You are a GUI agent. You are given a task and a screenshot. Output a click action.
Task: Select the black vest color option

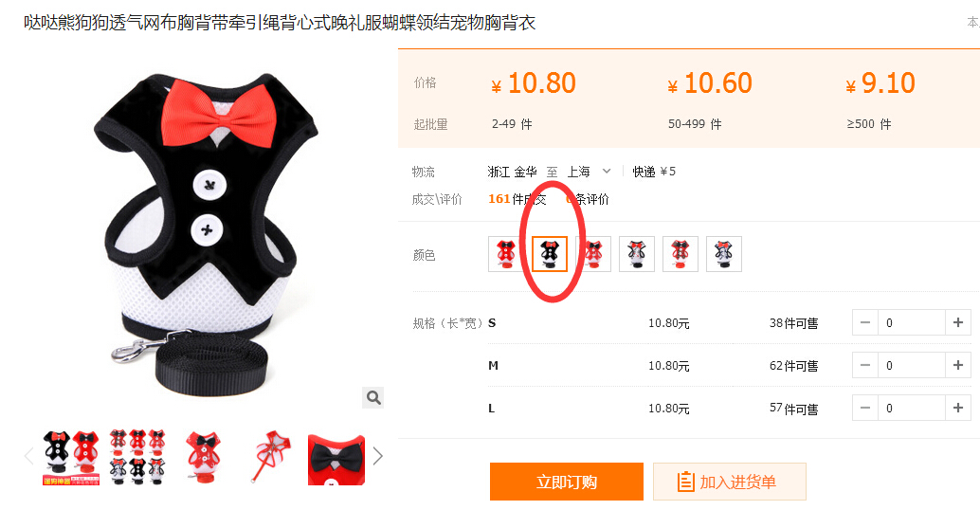point(550,254)
